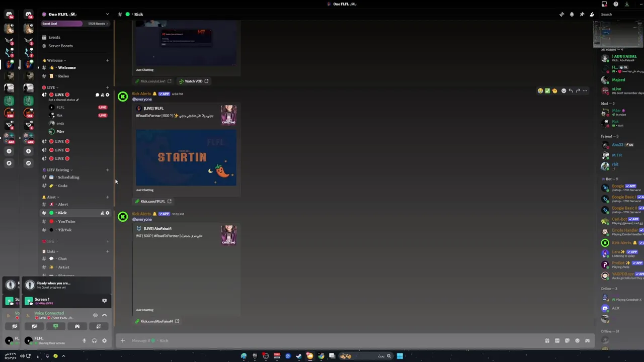Toggle channel notification settings bell
This screenshot has width=644, height=362.
(x=572, y=14)
